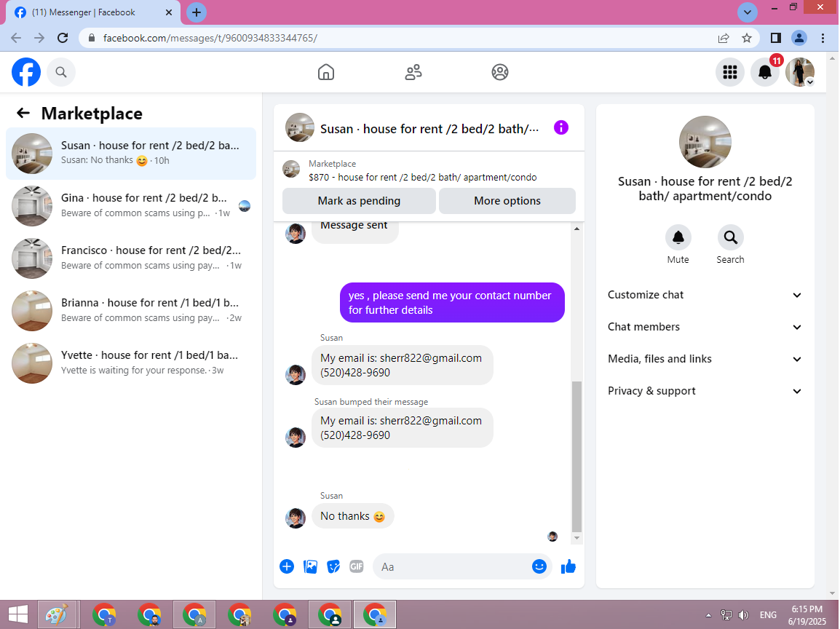This screenshot has width=840, height=629.
Task: Open Facebook search magnifier
Action: tap(61, 72)
